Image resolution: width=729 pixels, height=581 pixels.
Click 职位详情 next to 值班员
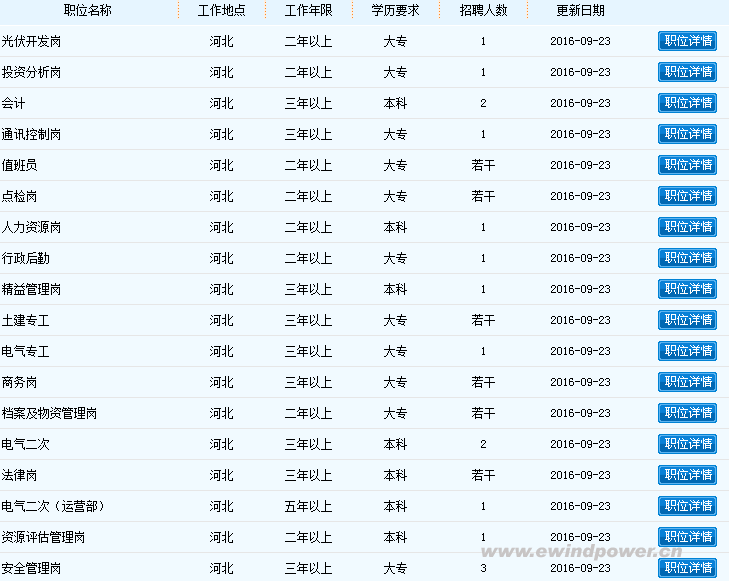click(687, 165)
